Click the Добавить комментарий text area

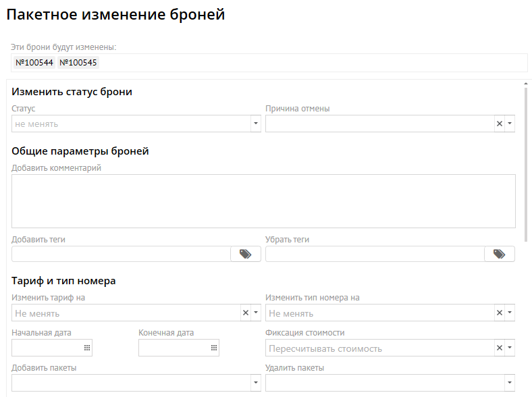click(x=263, y=201)
